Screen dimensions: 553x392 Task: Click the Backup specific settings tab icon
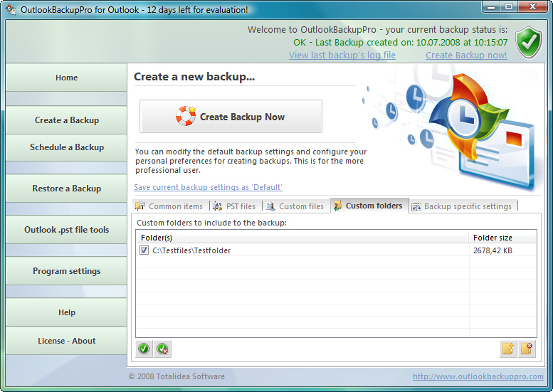pos(416,206)
